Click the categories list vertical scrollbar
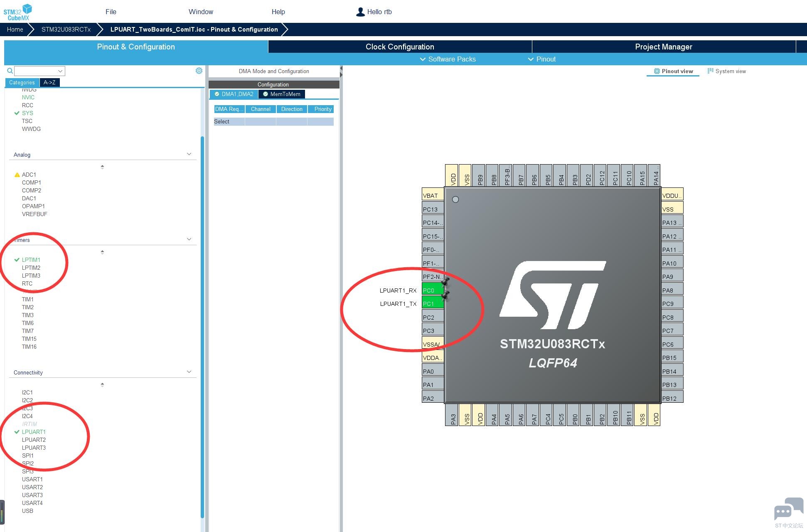The width and height of the screenshot is (807, 532). click(202, 327)
